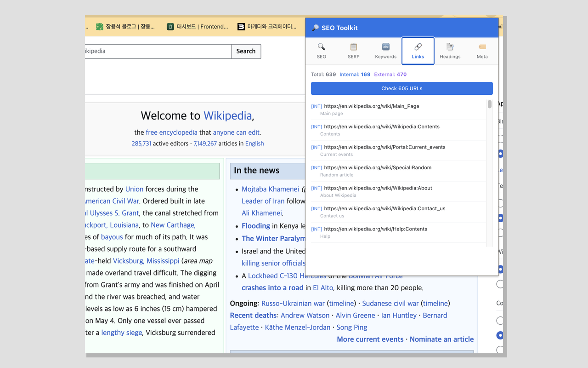Screen dimensions: 588x368
Task: Select the Wikipedia:Contents URL row
Action: (x=398, y=130)
